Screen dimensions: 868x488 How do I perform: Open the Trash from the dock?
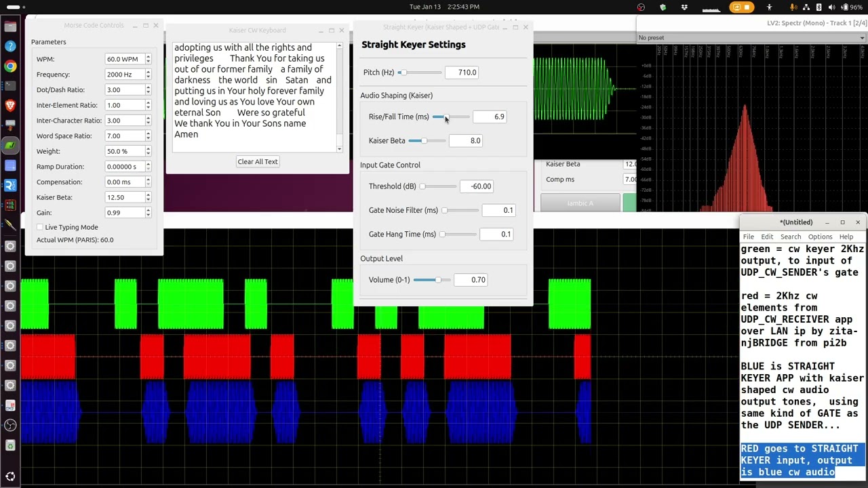coord(10,445)
